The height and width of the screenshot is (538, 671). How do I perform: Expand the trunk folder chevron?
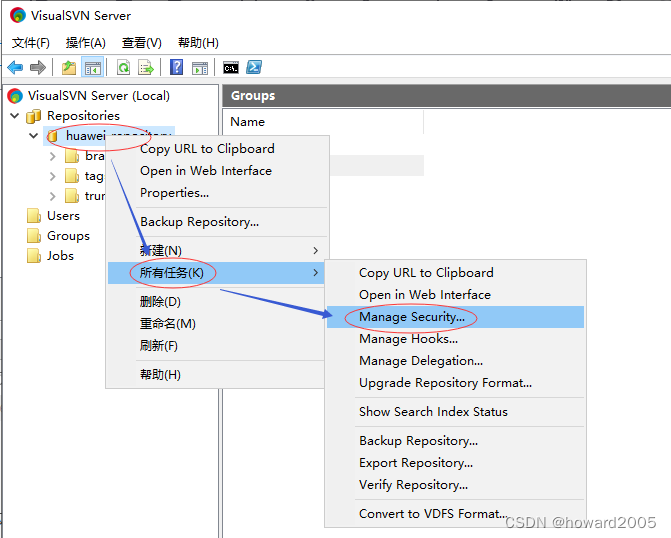tap(53, 196)
